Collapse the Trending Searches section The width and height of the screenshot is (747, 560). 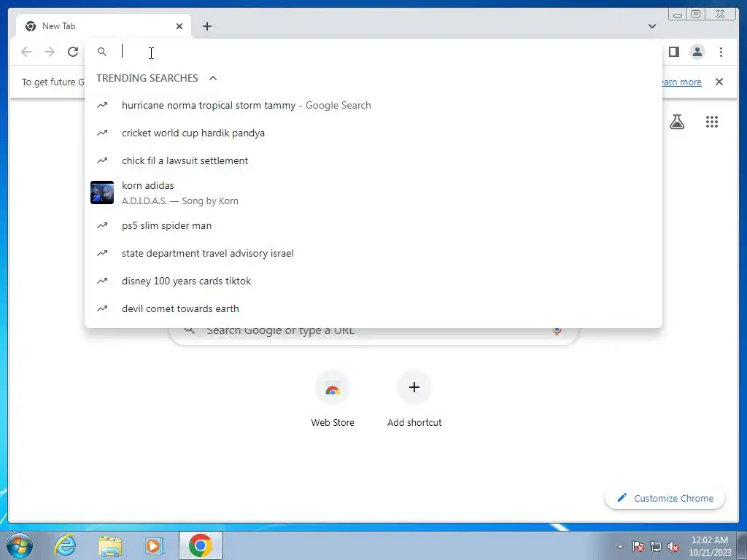[213, 78]
